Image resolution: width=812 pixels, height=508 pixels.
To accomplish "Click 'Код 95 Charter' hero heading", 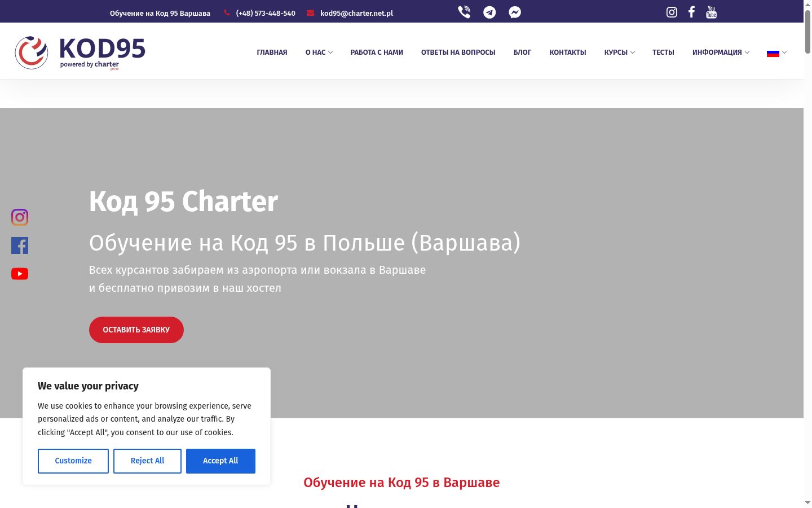I will pos(183,202).
